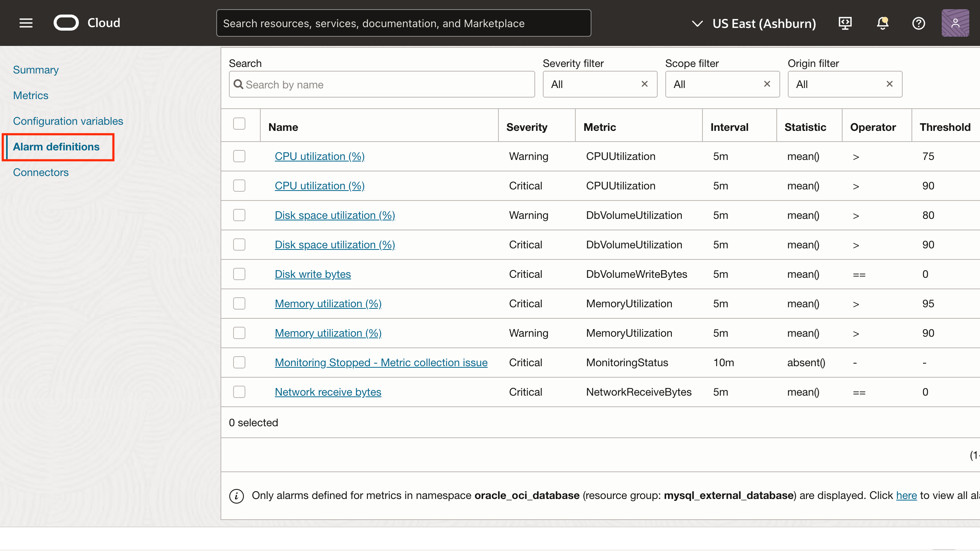
Task: Click the info icon beside namespace note
Action: click(x=237, y=496)
